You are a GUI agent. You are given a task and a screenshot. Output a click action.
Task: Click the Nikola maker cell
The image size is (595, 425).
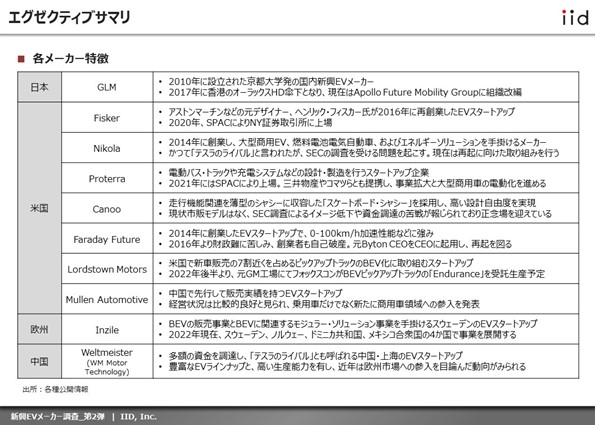(107, 148)
